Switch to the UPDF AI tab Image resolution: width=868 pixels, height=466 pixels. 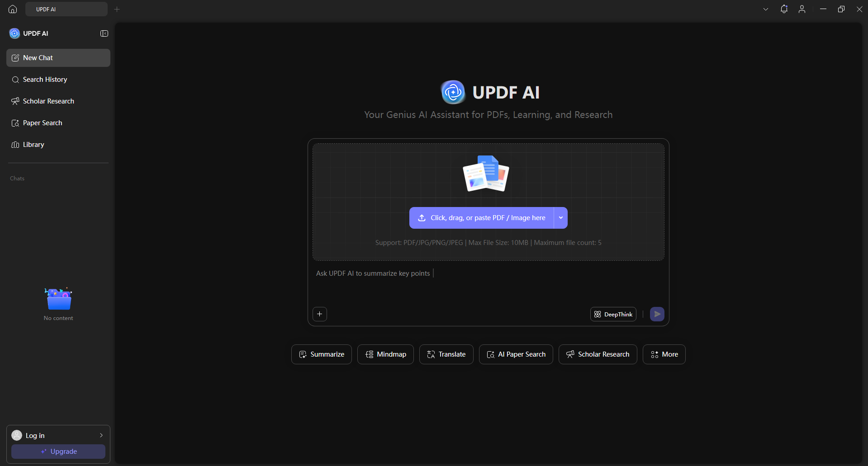click(x=66, y=9)
